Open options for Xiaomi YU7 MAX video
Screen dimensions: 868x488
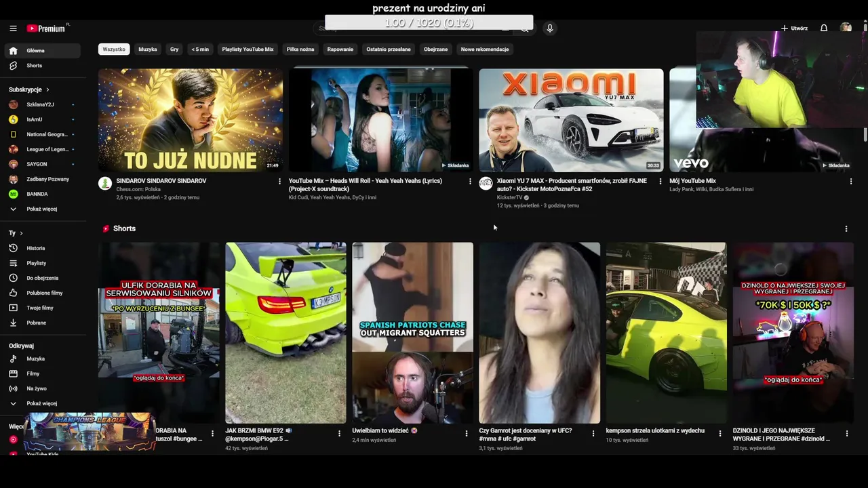coord(660,182)
